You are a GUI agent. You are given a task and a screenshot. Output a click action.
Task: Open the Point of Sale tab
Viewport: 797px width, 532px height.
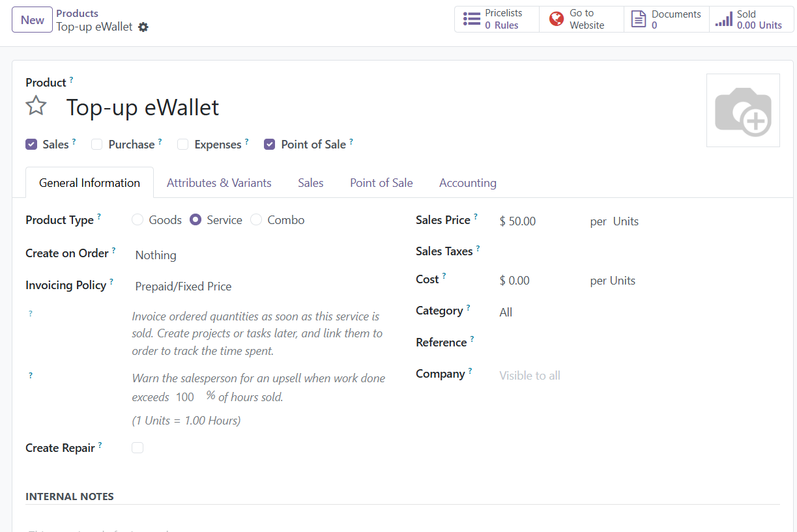pyautogui.click(x=381, y=183)
